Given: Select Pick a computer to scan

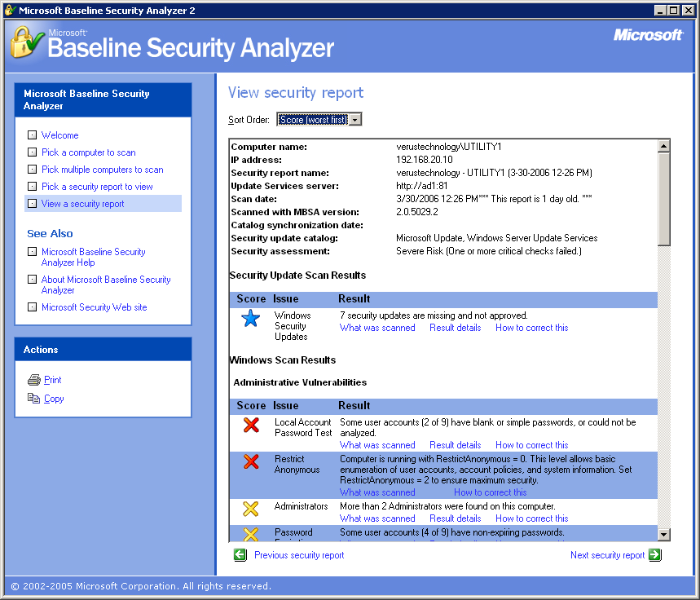Looking at the screenshot, I should click(x=88, y=152).
